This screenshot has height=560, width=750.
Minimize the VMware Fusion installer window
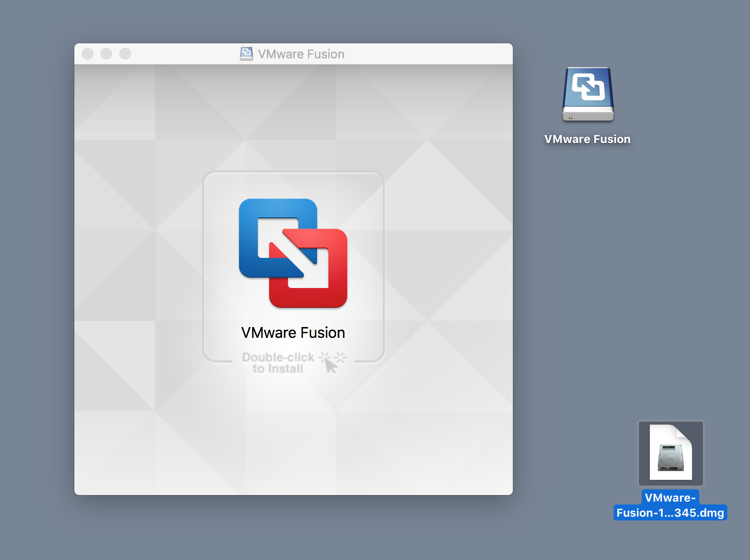[106, 54]
